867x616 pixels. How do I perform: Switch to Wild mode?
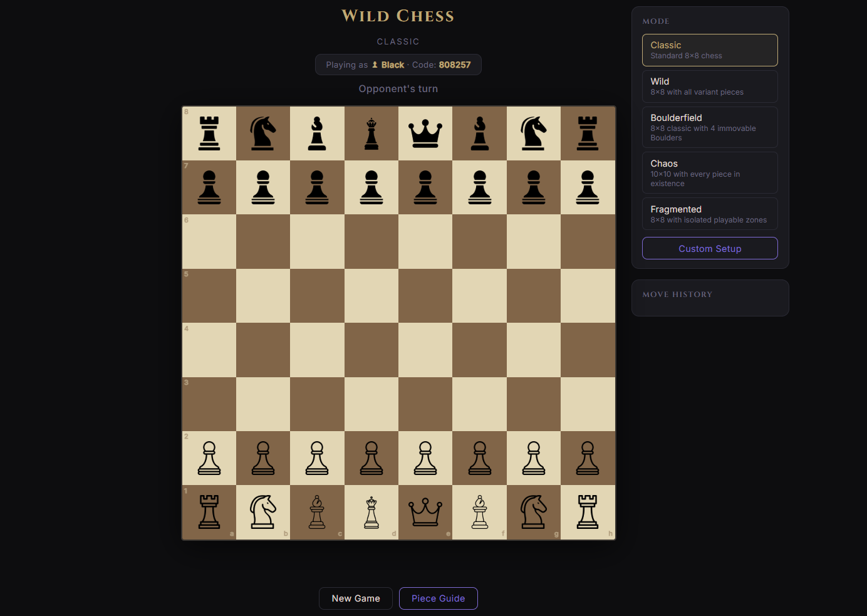coord(710,86)
